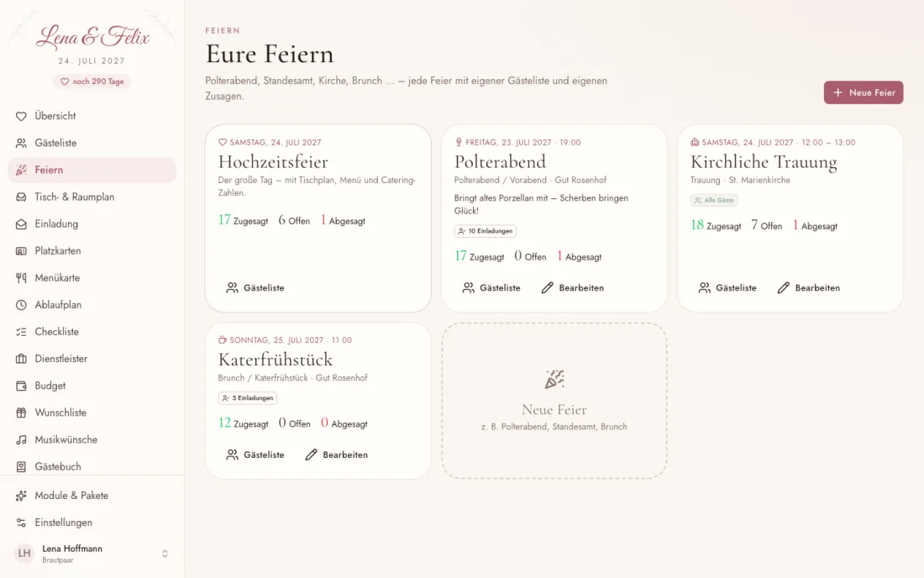Click the 'Eure Feiern' page heading
The image size is (924, 578).
click(x=270, y=55)
